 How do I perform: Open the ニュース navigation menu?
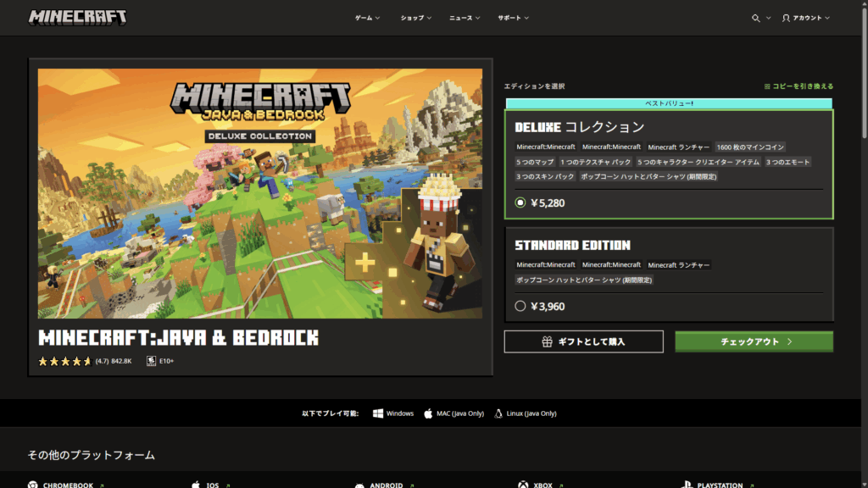[x=465, y=19]
